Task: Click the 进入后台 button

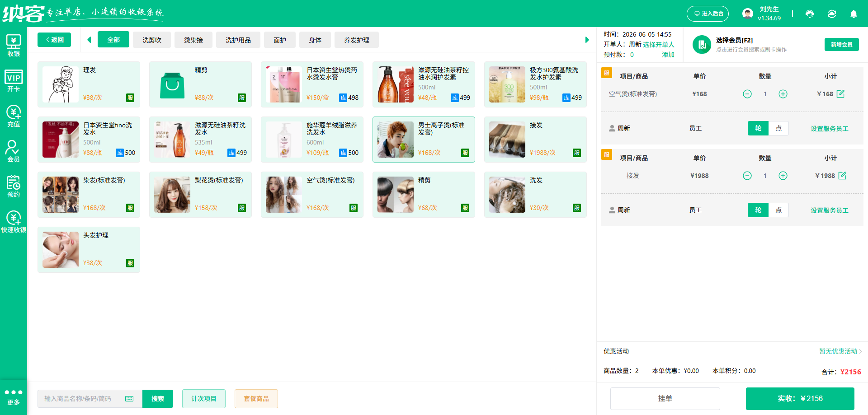Action: click(x=708, y=14)
